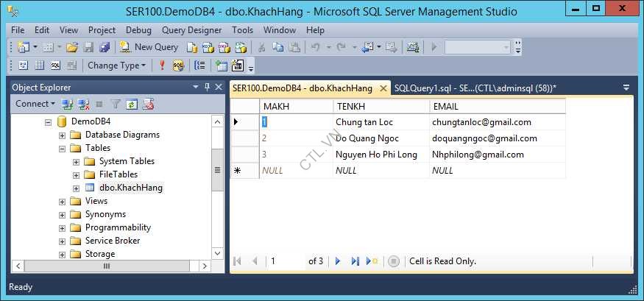644x301 pixels.
Task: Open the Query Designer menu
Action: tap(191, 30)
